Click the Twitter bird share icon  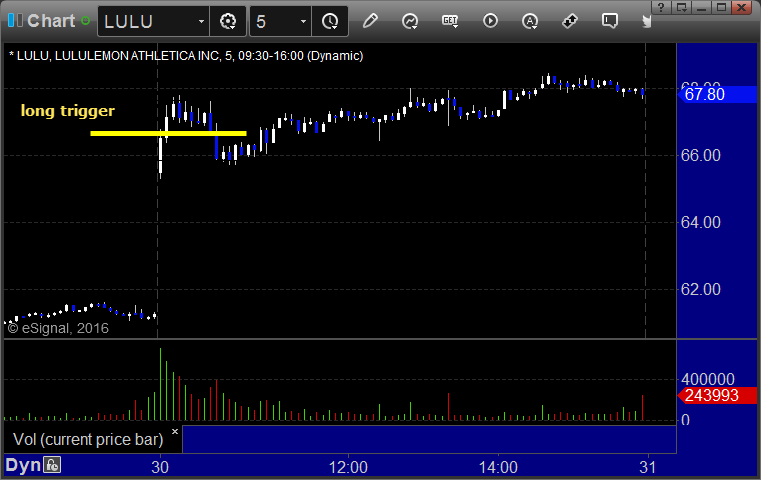coord(646,21)
